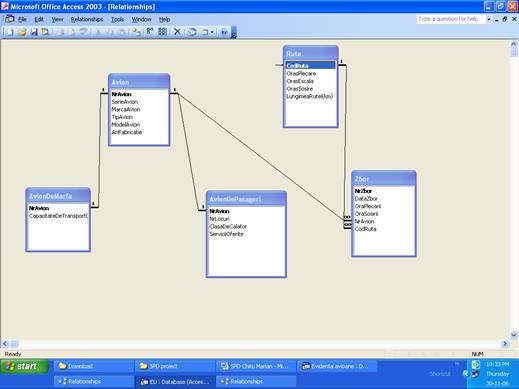Click the Clear Layout X icon
Viewport: 519px width, 389px height.
(177, 32)
